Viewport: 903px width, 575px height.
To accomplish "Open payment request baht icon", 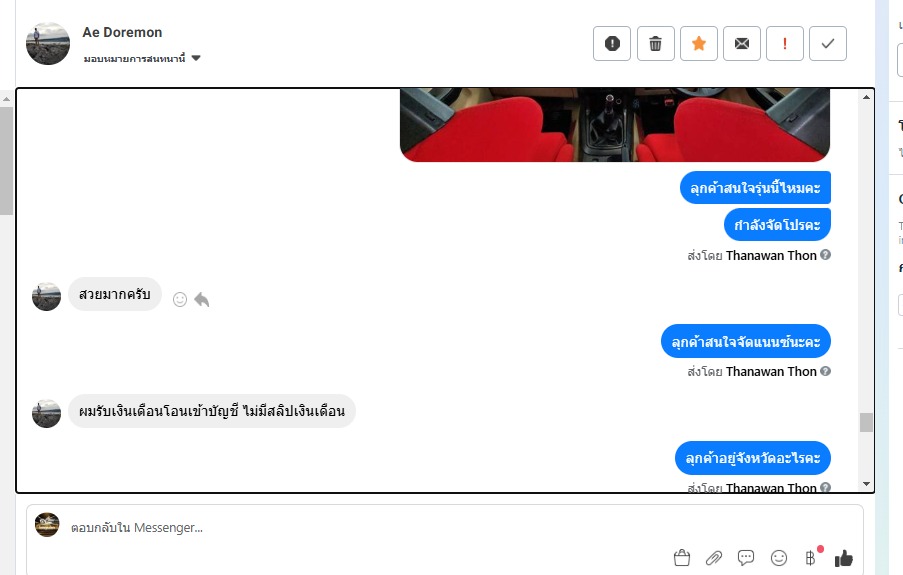I will (x=810, y=558).
